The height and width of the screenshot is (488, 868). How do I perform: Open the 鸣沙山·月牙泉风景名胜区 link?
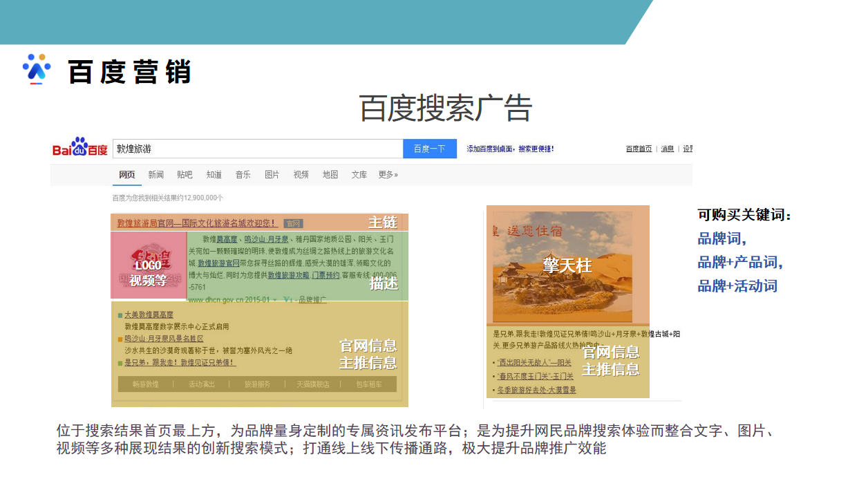(x=164, y=339)
